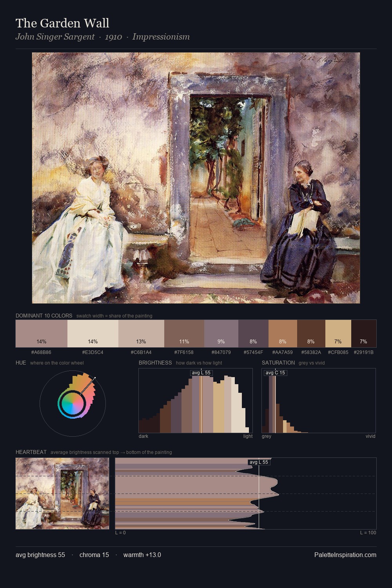Click the hex label #29191B
This screenshot has width=392, height=588.
coord(364,352)
